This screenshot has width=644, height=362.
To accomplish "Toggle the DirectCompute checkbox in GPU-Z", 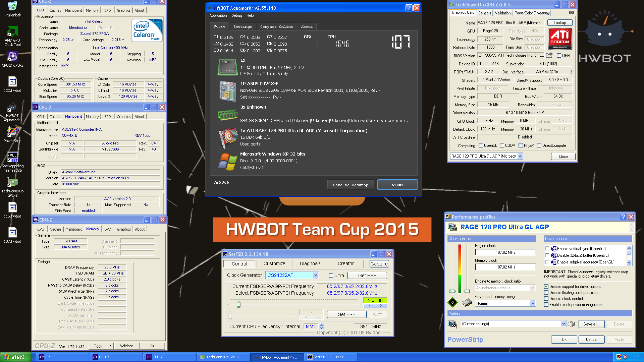I will coord(539,145).
